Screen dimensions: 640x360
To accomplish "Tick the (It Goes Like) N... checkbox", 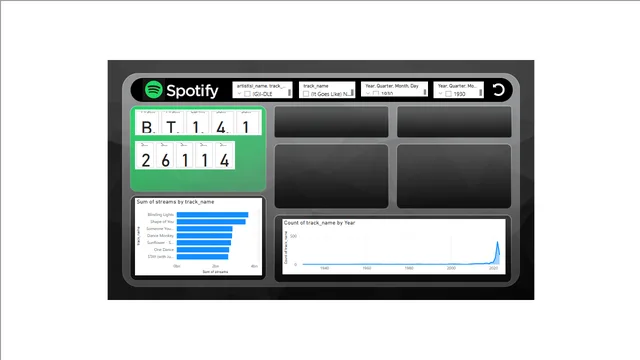I will pyautogui.click(x=306, y=94).
